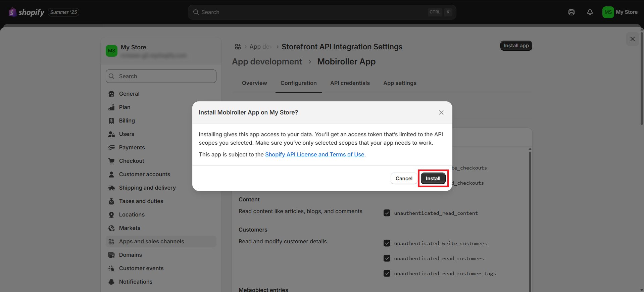Click the Payments card icon
The image size is (644, 292).
[x=111, y=148]
